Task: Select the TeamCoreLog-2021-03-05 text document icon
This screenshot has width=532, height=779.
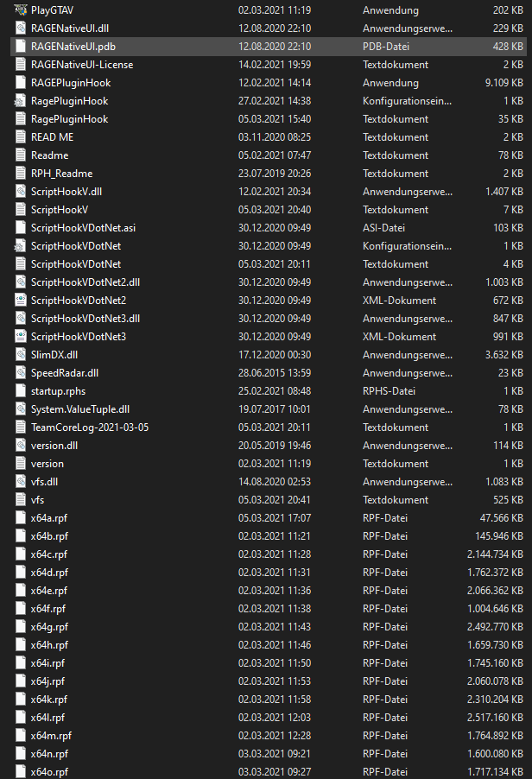Action: click(x=21, y=427)
